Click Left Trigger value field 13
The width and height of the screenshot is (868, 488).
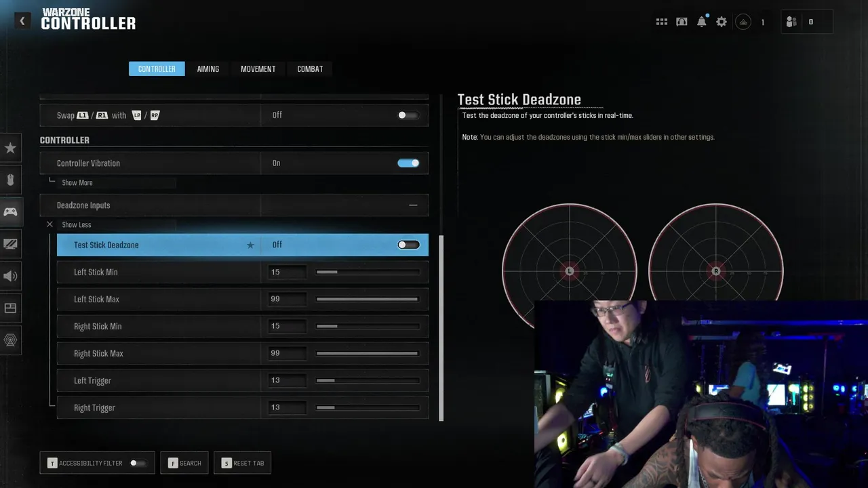pyautogui.click(x=287, y=380)
